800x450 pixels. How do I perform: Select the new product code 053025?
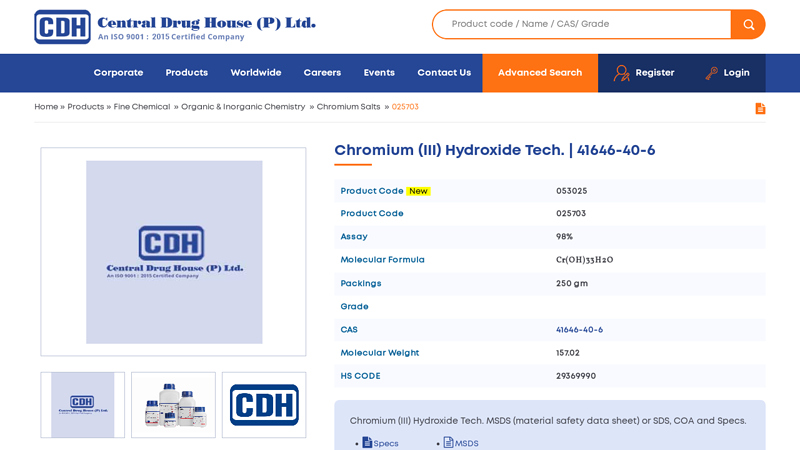click(x=571, y=191)
